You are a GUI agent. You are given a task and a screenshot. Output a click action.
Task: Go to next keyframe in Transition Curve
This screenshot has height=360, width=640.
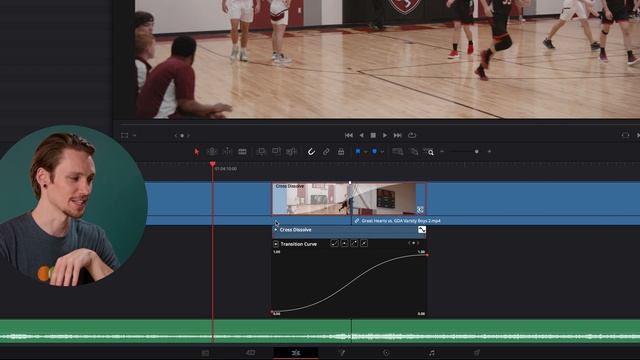click(418, 243)
